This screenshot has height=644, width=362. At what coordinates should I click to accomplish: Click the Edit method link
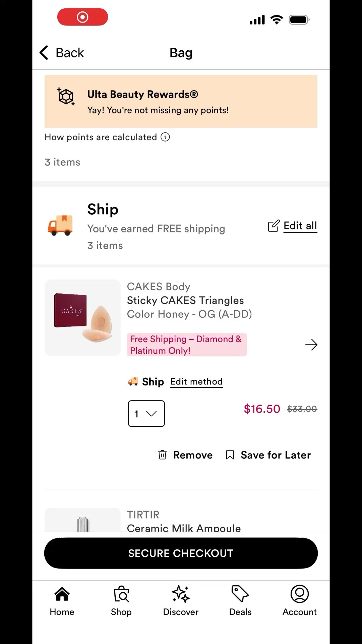point(196,381)
